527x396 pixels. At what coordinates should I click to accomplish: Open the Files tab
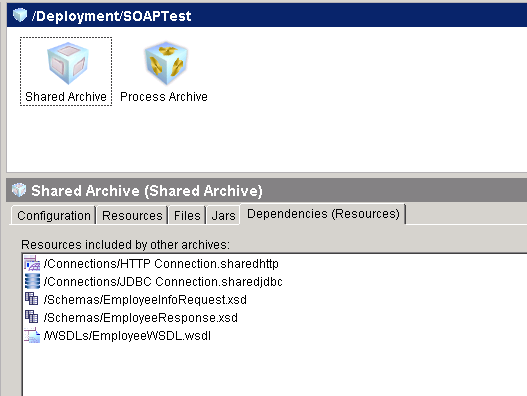coord(187,215)
